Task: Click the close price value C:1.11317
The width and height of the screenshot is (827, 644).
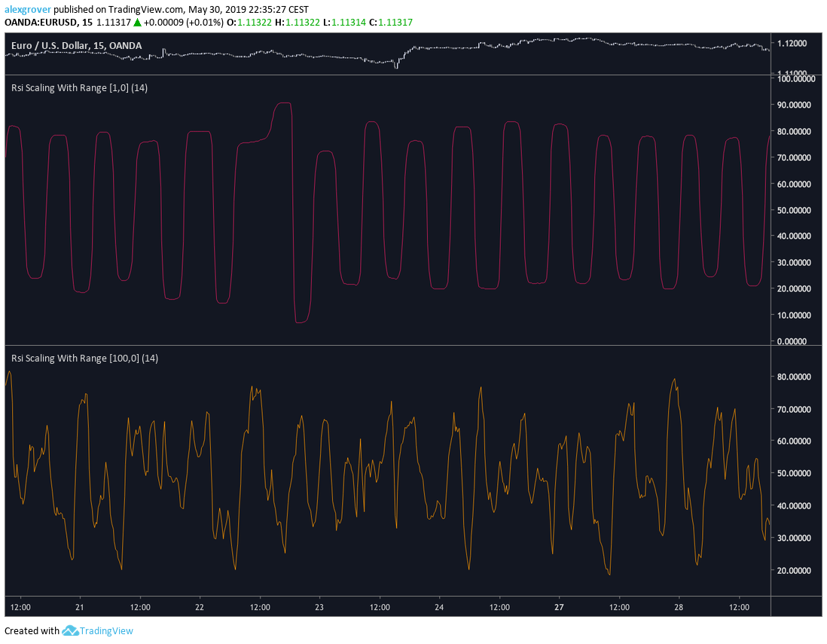Action: pyautogui.click(x=391, y=22)
